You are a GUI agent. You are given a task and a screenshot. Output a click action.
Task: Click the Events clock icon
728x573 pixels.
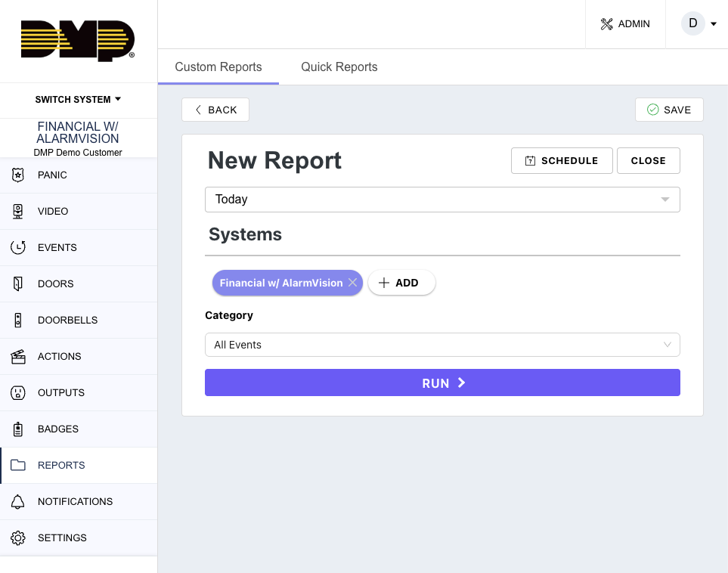coord(17,247)
